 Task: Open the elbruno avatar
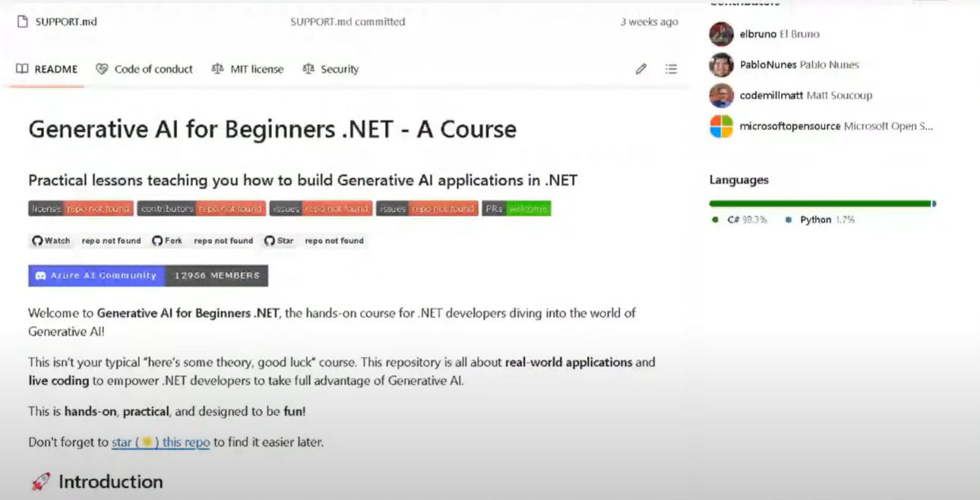(721, 34)
